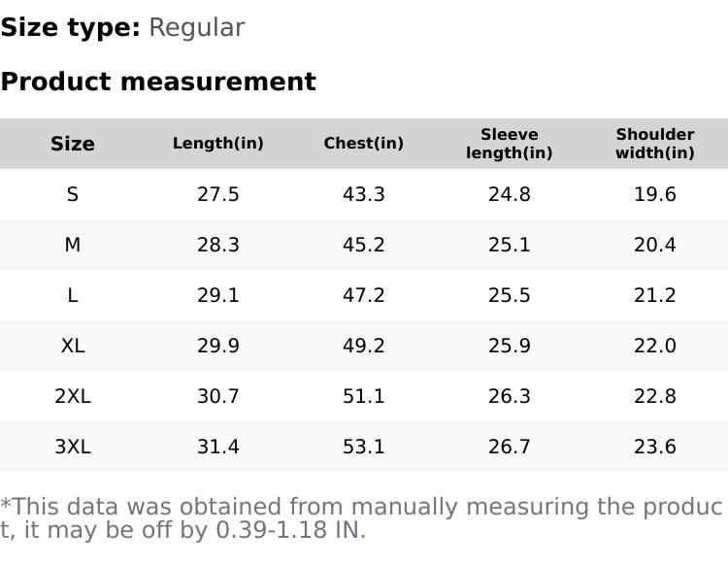Select the 2XL size row label
The image size is (728, 565).
coord(73,396)
